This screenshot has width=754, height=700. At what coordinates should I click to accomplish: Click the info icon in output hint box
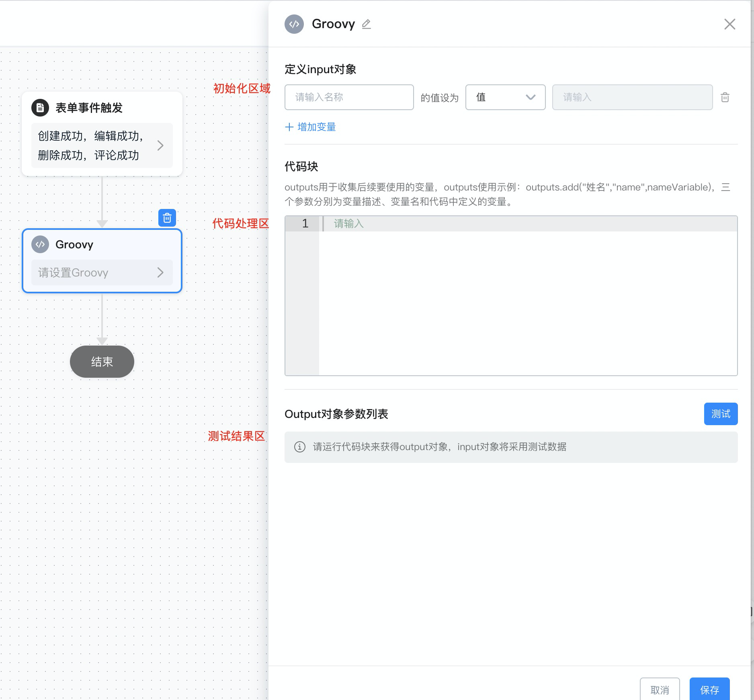[x=300, y=447]
